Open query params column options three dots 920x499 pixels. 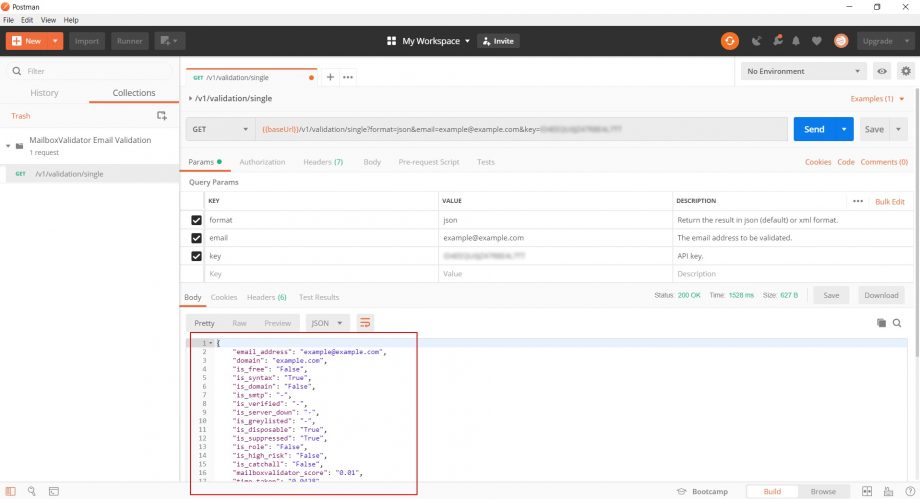[x=858, y=201]
